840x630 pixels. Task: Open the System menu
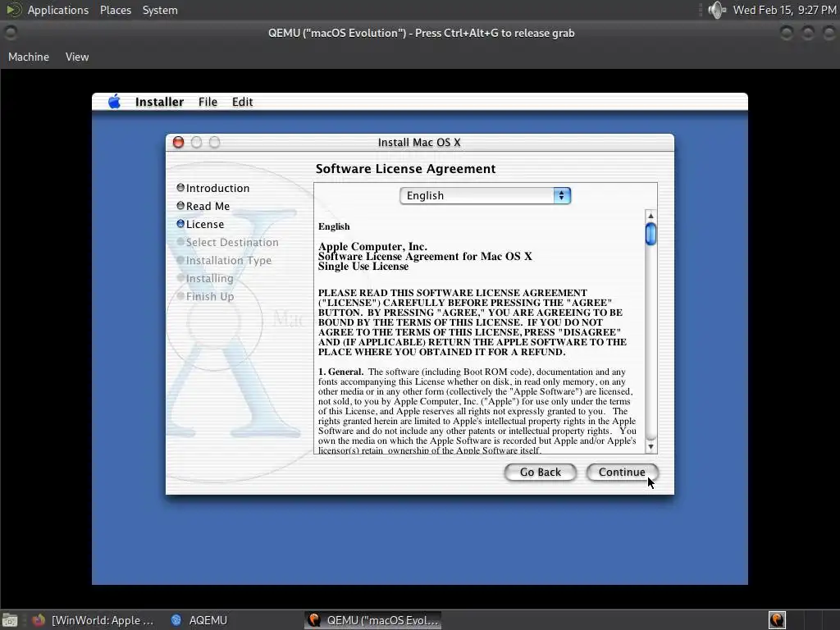point(160,10)
